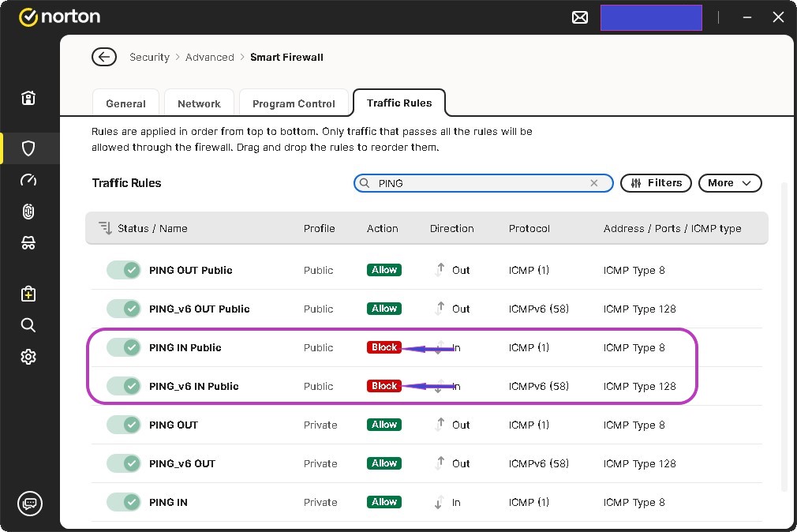Open the Identity sidebar icon
Viewport: 797px width, 532px height.
(x=28, y=244)
